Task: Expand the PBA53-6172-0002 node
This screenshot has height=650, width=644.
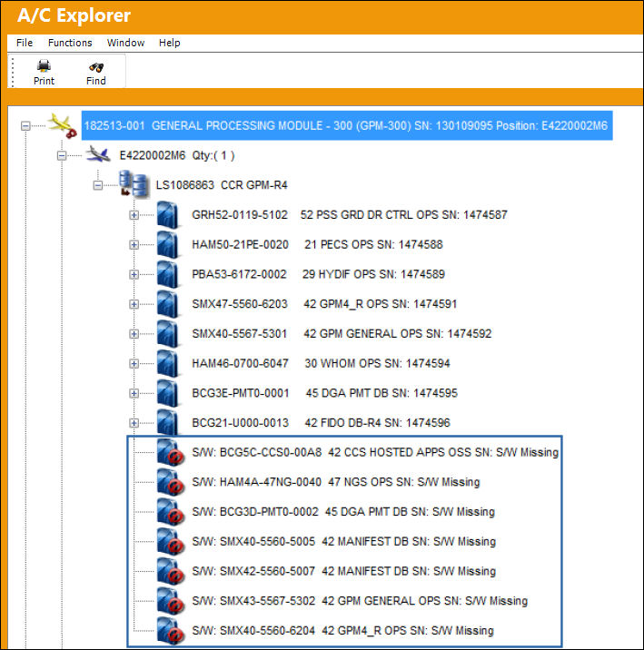Action: 134,274
